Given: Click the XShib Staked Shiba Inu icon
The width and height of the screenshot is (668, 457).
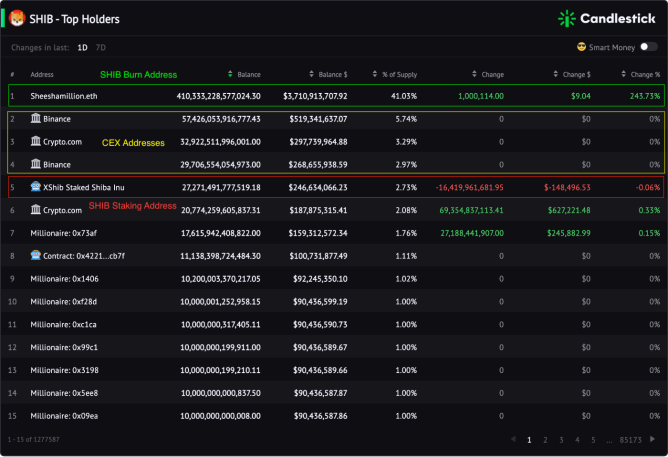Looking at the screenshot, I should (x=36, y=187).
